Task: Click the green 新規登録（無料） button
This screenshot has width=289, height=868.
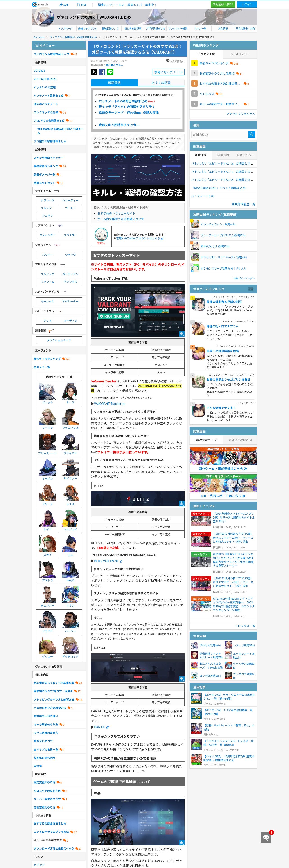Action: coord(223,4)
